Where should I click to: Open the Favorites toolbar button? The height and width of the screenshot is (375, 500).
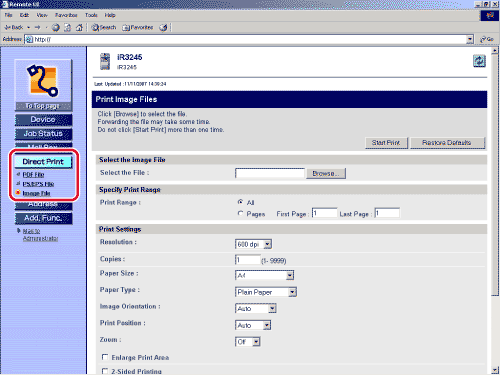tap(138, 27)
